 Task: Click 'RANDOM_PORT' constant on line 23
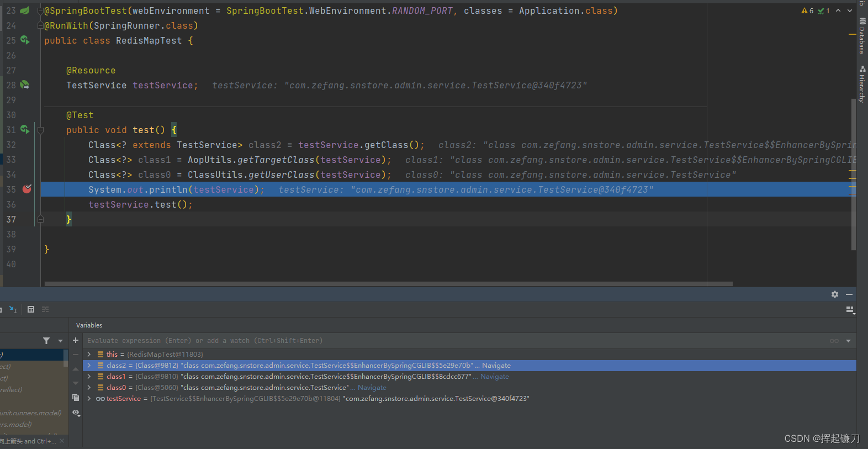pyautogui.click(x=422, y=10)
